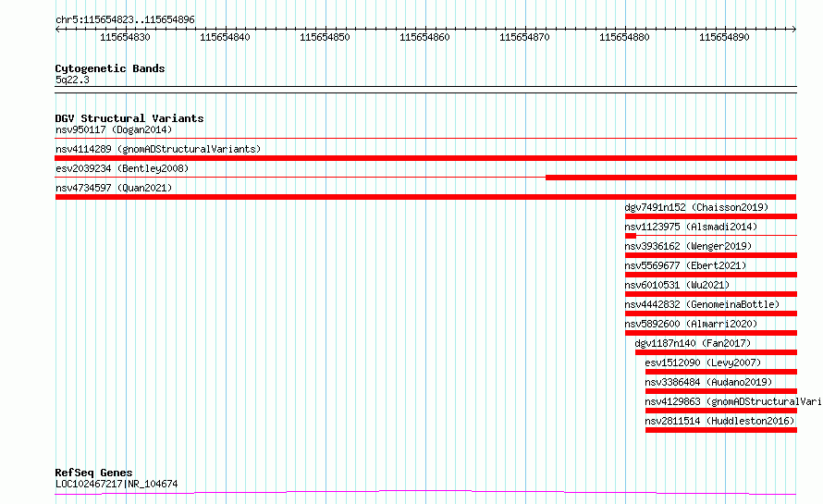This screenshot has width=823, height=504.
Task: Click the red bar under dgv7491n152
Action: [x=711, y=216]
